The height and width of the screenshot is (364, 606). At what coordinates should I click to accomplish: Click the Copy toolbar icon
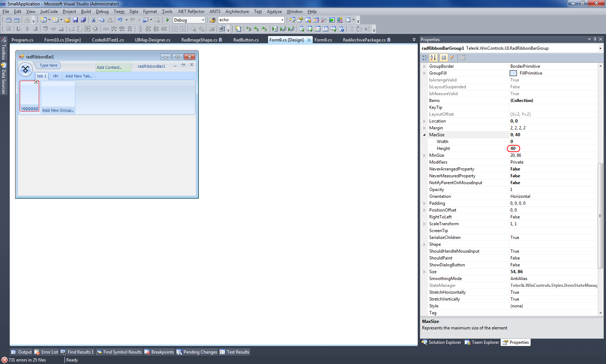[x=102, y=20]
